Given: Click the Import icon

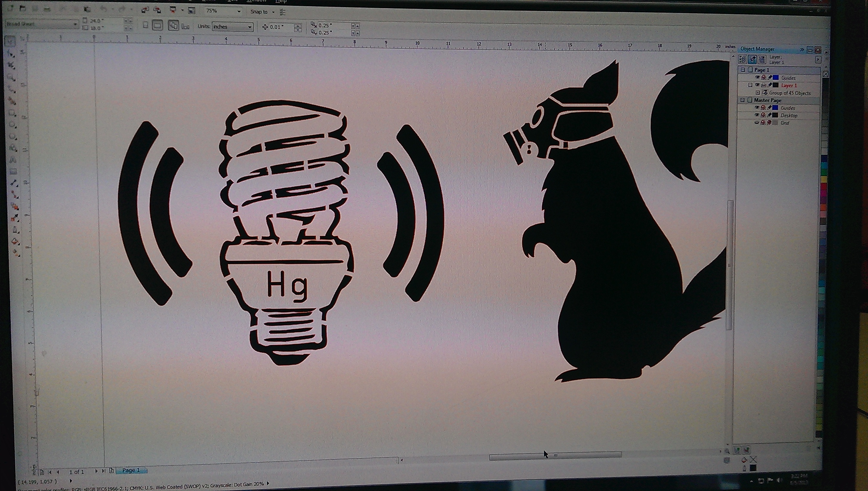Looking at the screenshot, I should tap(145, 10).
